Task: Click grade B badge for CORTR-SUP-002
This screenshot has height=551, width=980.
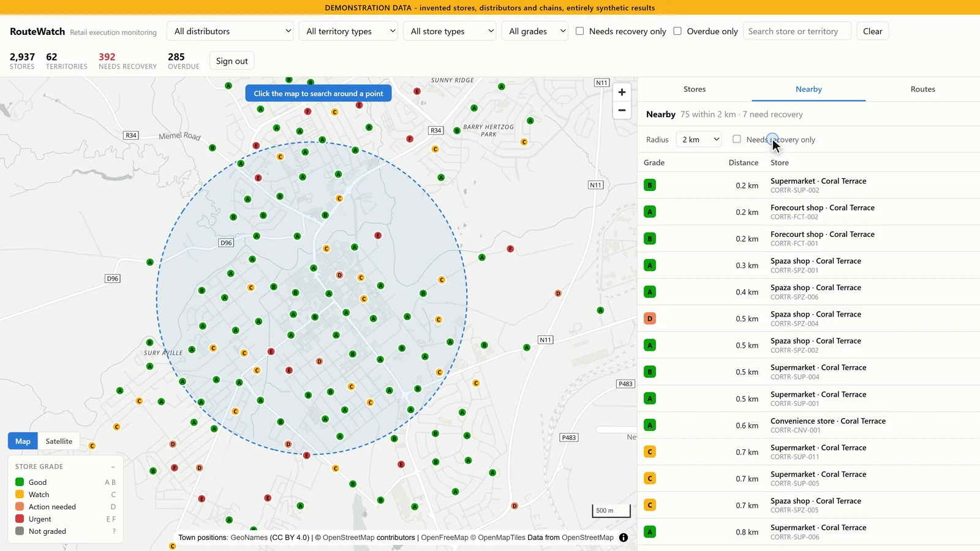Action: click(x=650, y=185)
